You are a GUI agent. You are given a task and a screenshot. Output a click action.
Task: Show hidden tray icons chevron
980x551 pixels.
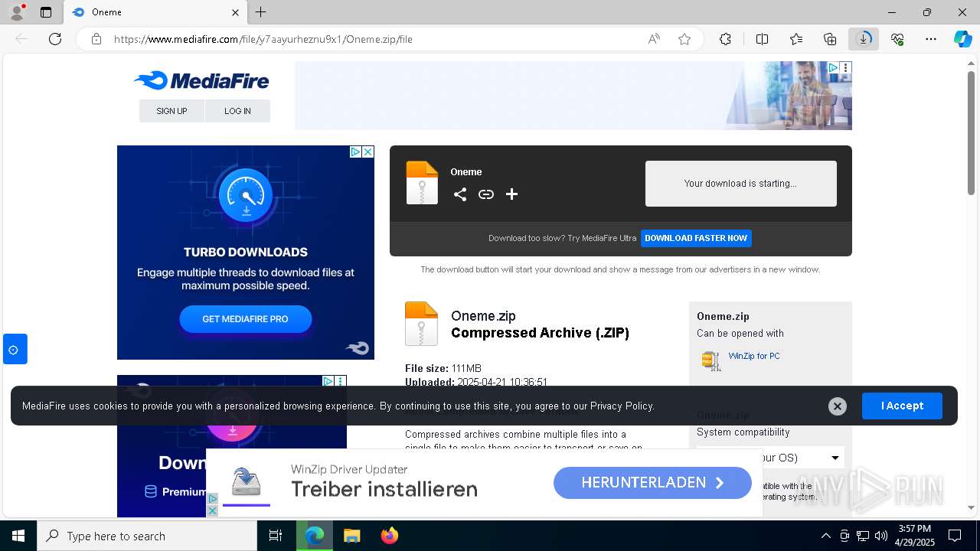tap(825, 536)
